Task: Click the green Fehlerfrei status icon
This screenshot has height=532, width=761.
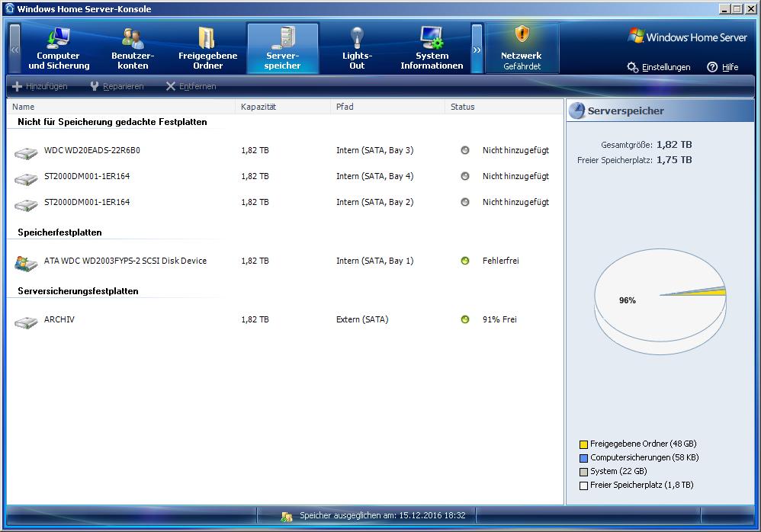Action: pyautogui.click(x=465, y=261)
